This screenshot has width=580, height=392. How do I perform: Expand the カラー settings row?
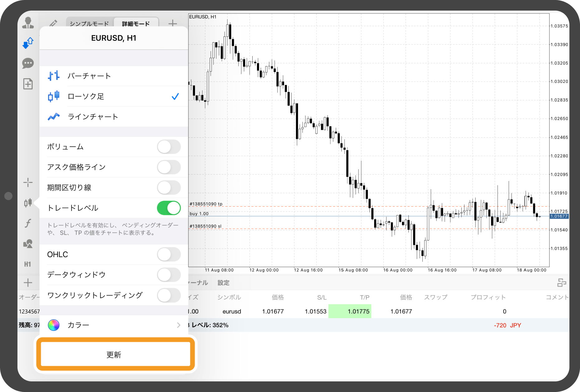[x=114, y=325]
